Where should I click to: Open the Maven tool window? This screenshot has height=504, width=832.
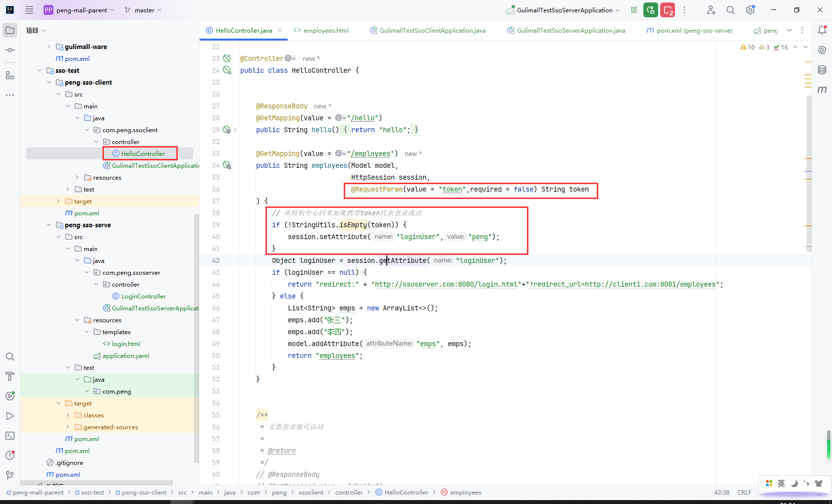(x=822, y=90)
